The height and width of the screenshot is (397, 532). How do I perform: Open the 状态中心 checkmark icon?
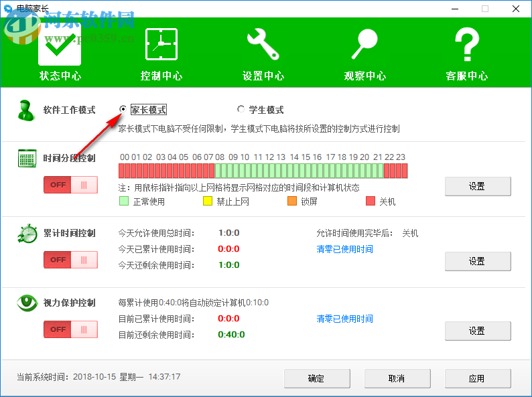click(60, 46)
